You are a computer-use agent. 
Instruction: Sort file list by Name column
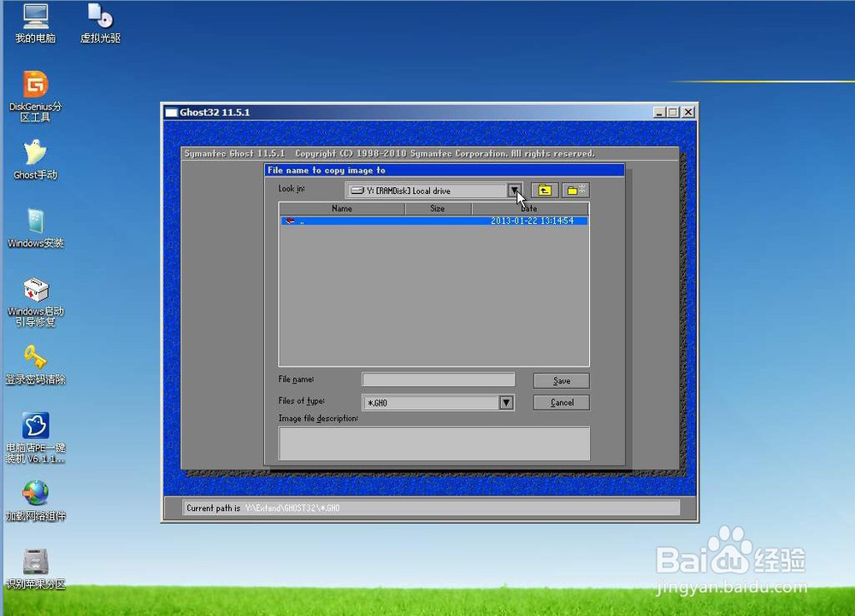(x=342, y=208)
